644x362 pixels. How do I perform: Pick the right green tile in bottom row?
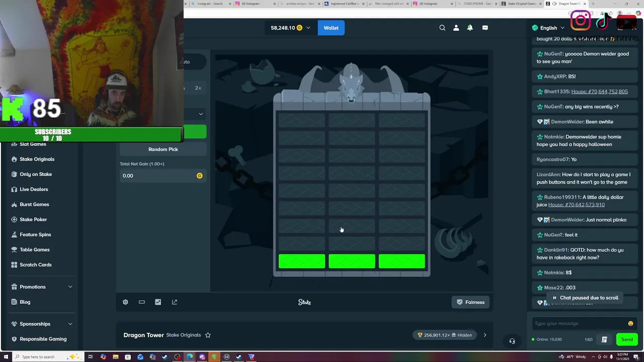401,261
